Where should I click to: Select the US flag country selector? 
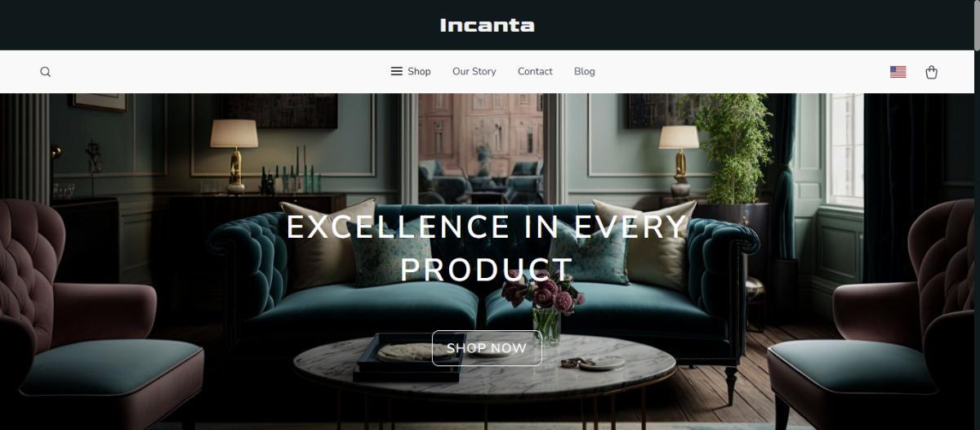click(x=898, y=72)
